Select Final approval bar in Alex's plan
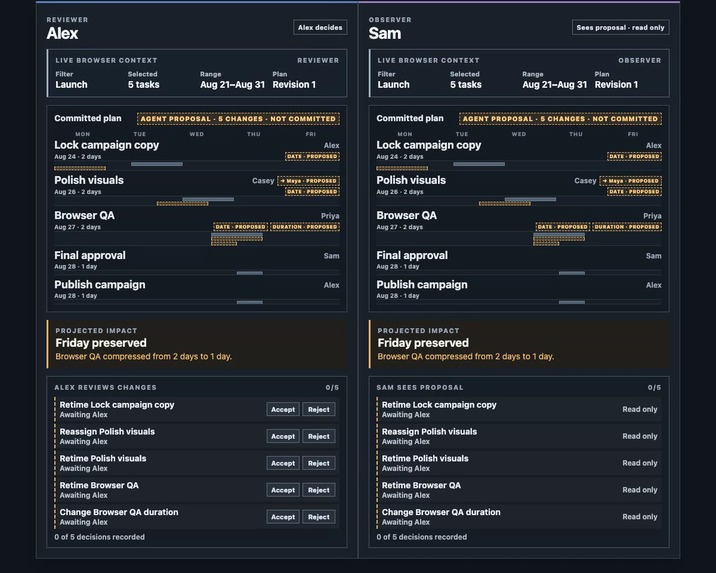This screenshot has height=573, width=716. point(250,273)
